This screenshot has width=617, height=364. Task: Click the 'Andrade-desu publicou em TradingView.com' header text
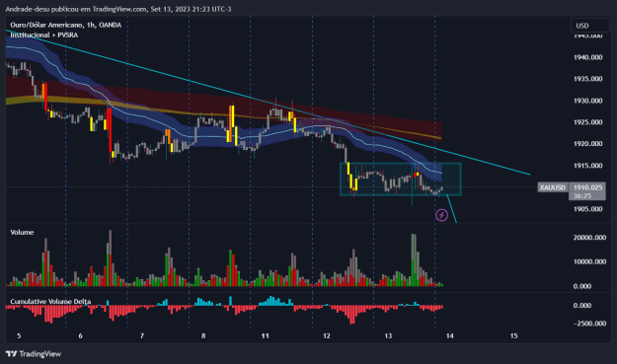coord(76,9)
